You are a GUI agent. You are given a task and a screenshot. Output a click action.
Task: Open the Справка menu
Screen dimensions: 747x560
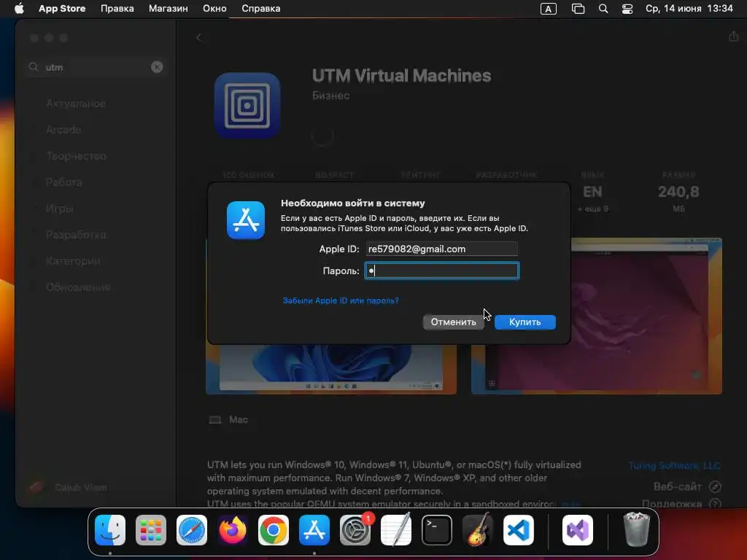click(260, 9)
